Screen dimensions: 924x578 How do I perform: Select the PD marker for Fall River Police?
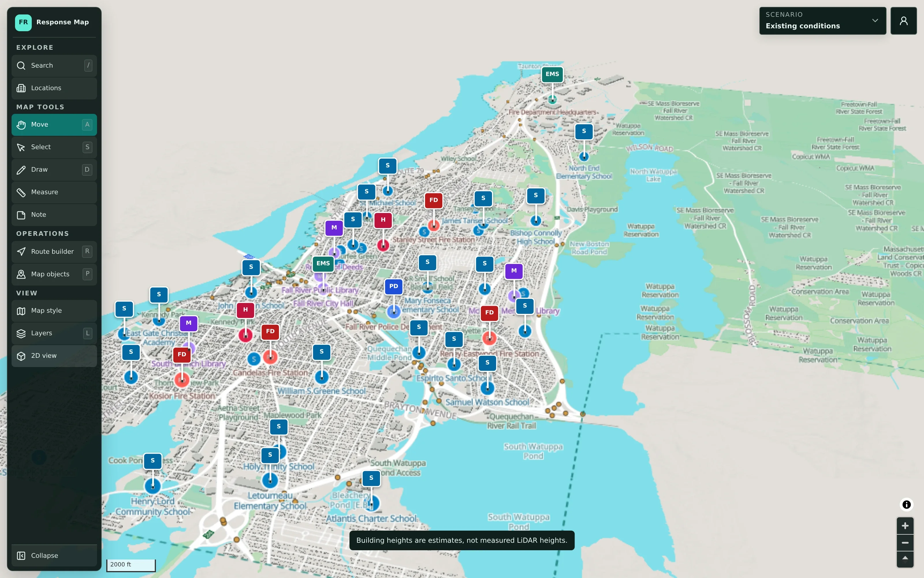[x=394, y=286]
